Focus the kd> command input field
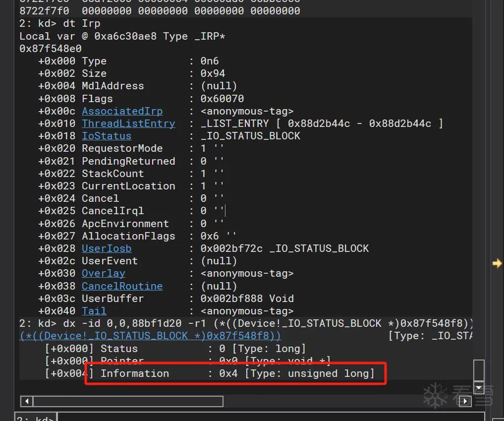 (x=270, y=418)
